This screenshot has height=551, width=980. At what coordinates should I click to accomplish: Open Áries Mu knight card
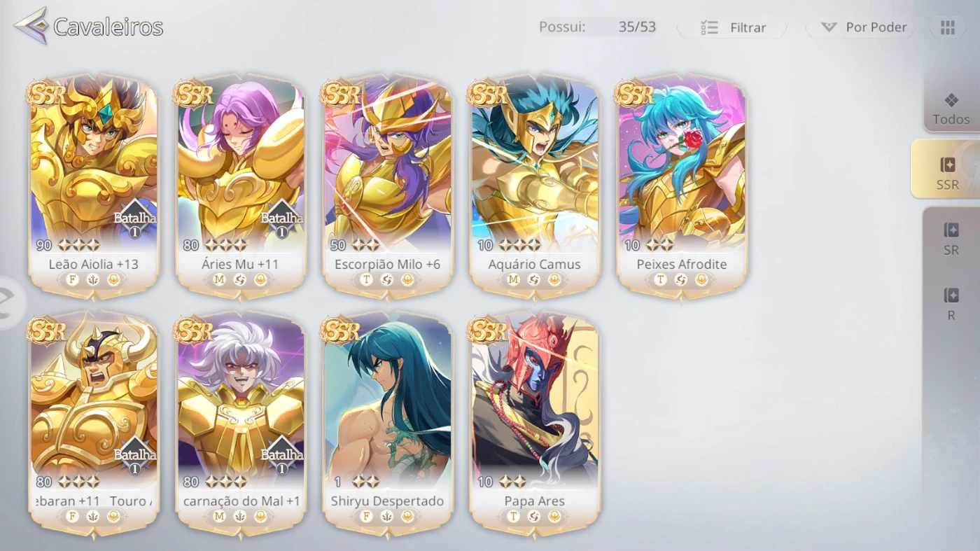(x=241, y=186)
